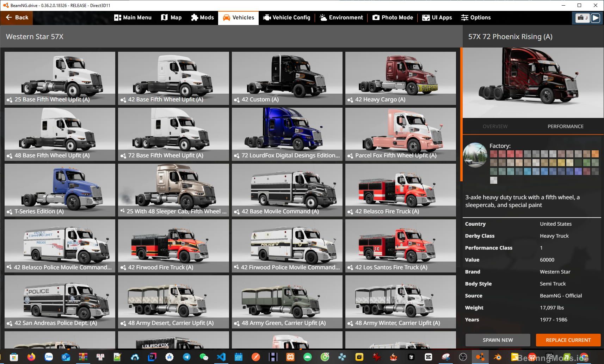Pick 42 Firwood Police Movile Command

287,246
